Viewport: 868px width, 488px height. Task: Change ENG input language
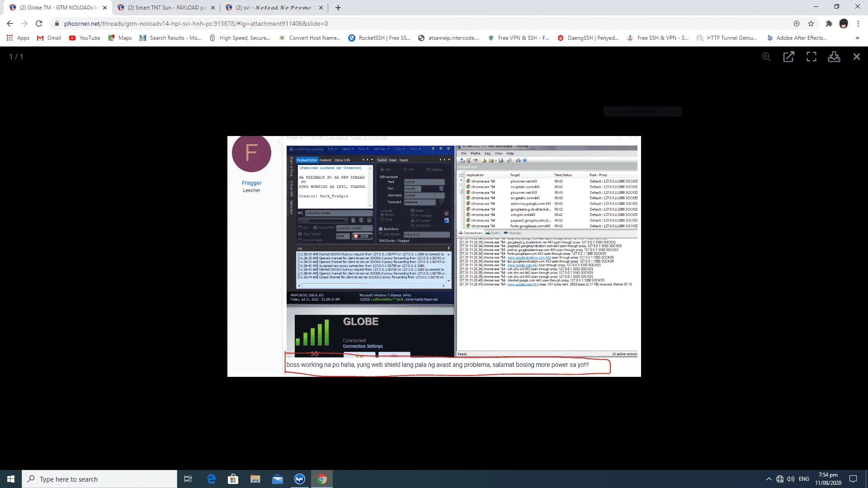pos(804,479)
